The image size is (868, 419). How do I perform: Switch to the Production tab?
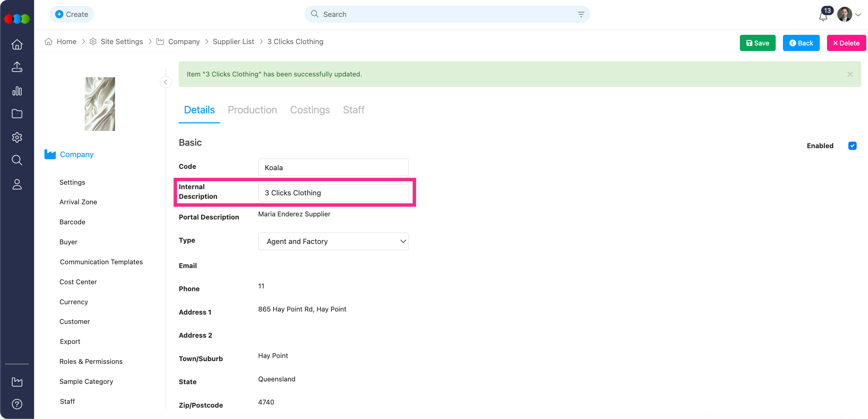(252, 110)
